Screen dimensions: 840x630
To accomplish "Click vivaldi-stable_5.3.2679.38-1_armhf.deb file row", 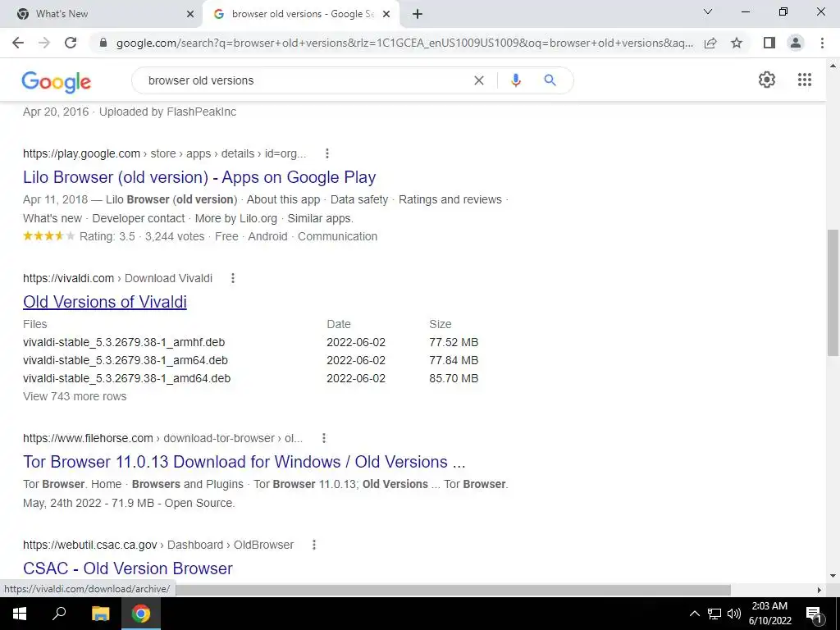I will click(x=251, y=342).
